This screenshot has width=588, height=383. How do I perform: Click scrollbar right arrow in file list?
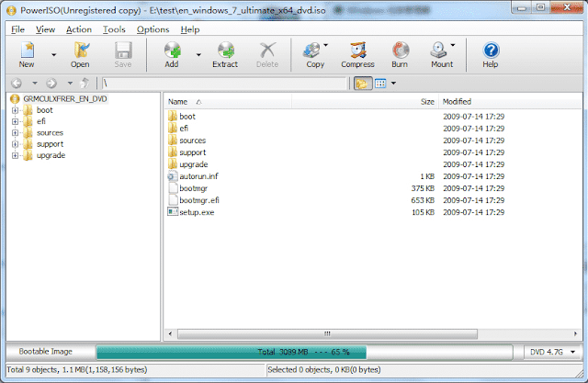(x=576, y=333)
